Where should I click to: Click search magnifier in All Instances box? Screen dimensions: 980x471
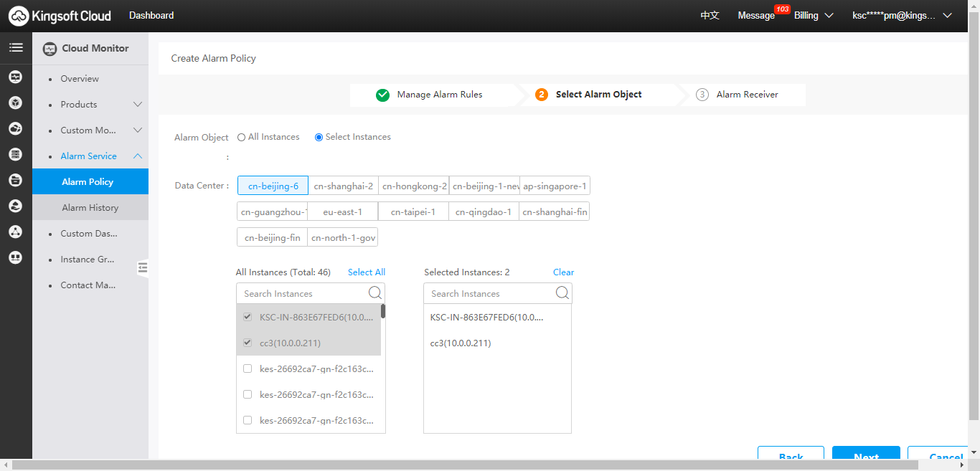pos(375,292)
